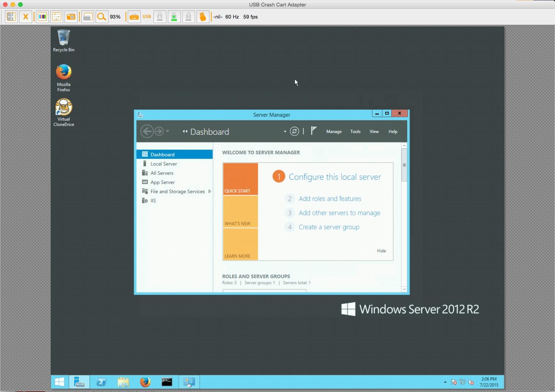This screenshot has width=555, height=392.
Task: Select All Servers in the navigation pane
Action: (x=175, y=173)
